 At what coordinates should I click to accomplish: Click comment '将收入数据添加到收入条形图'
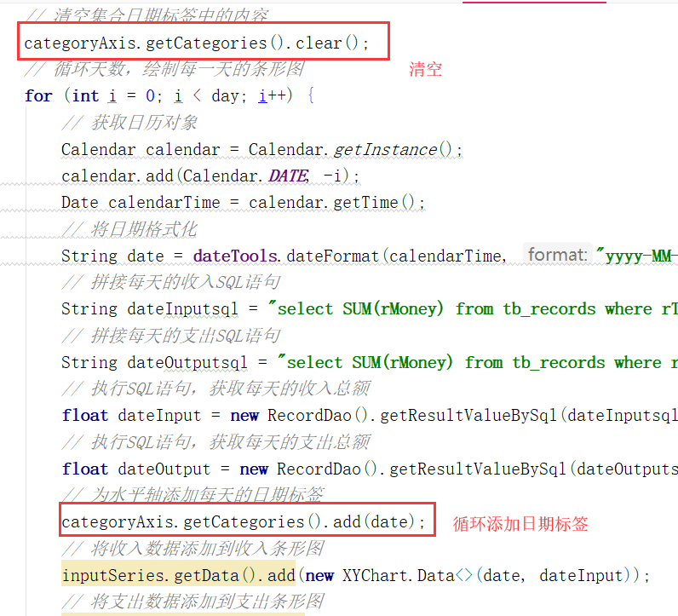[192, 549]
